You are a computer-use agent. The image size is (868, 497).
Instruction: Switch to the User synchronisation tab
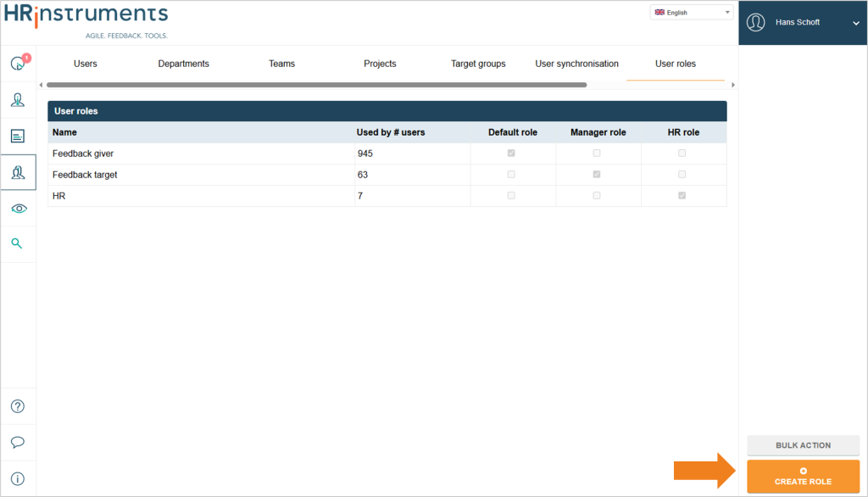coord(576,64)
